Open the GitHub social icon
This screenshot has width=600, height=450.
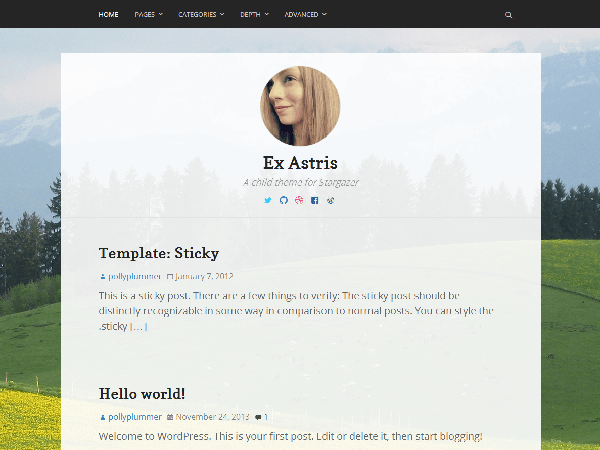284,200
